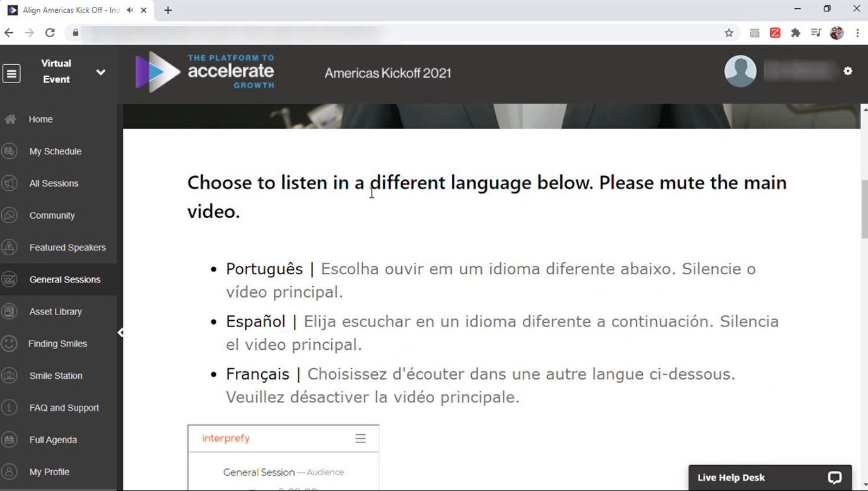The height and width of the screenshot is (491, 868).
Task: Open the interprefy hamburger menu
Action: [360, 437]
